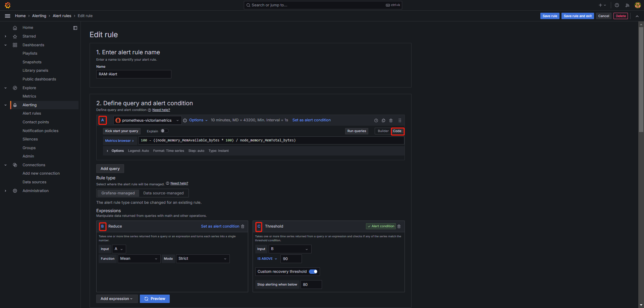This screenshot has width=644, height=308.
Task: Open the user profile avatar
Action: point(638,5)
